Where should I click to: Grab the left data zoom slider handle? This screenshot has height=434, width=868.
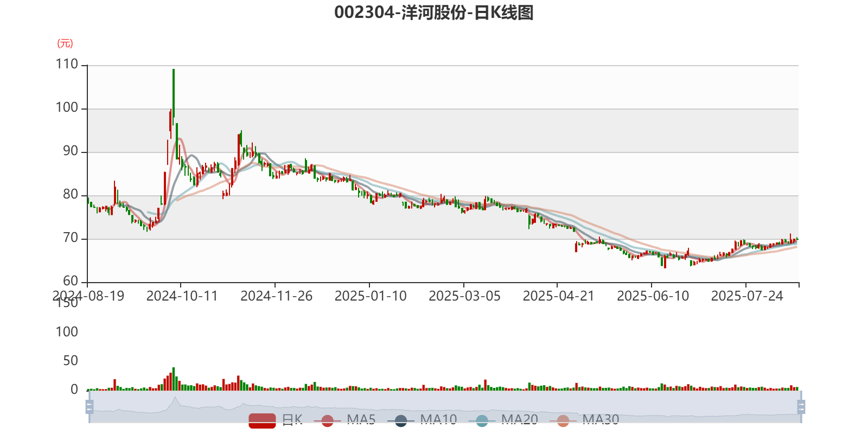[90, 406]
